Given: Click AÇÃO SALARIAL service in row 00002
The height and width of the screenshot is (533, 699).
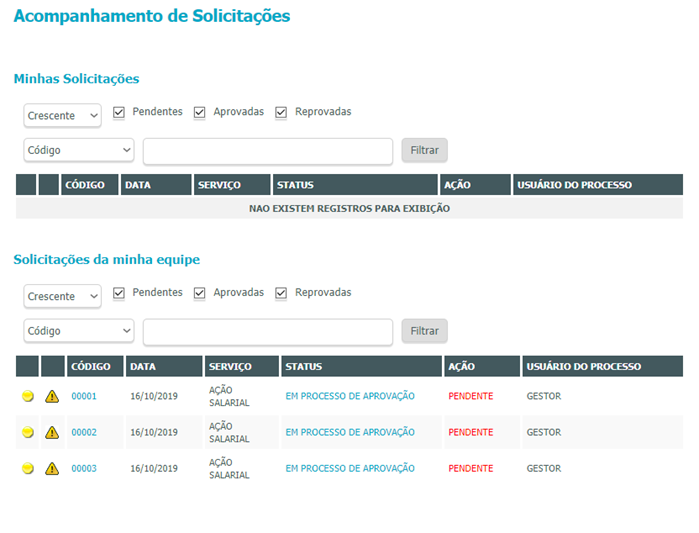Looking at the screenshot, I should click(229, 432).
